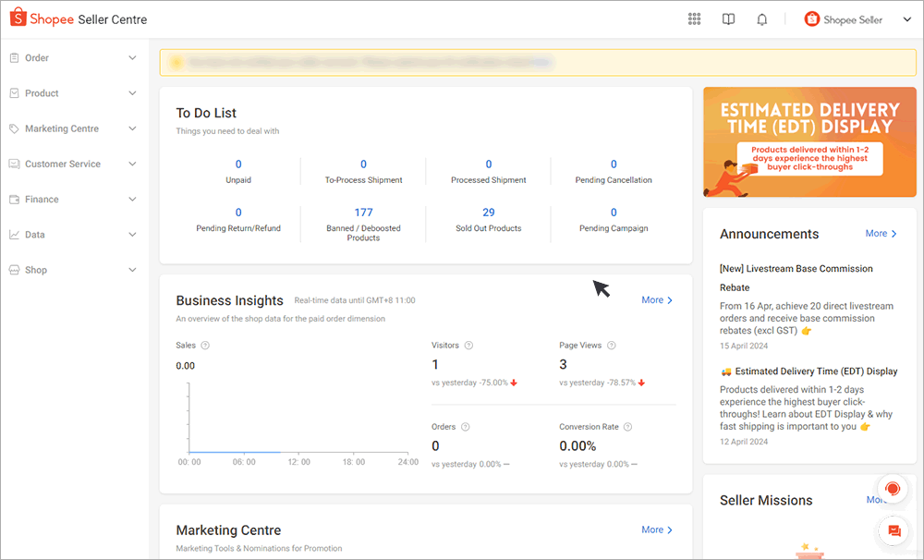Image resolution: width=924 pixels, height=560 pixels.
Task: Click the Shopee logo icon
Action: [18, 17]
